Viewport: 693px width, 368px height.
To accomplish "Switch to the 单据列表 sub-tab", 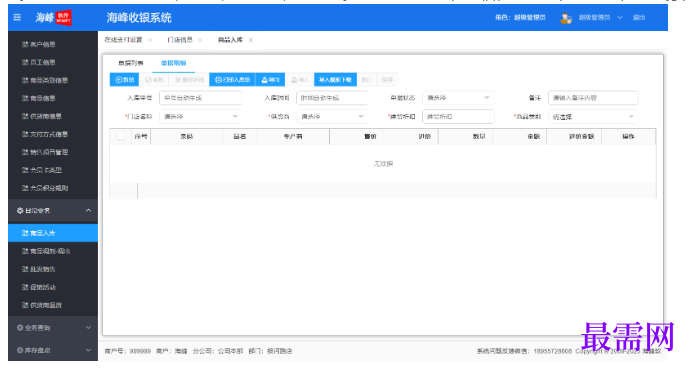I will pyautogui.click(x=131, y=63).
